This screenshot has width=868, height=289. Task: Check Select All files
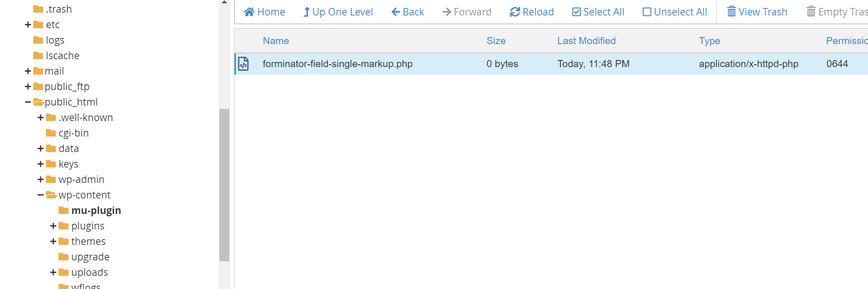(x=598, y=12)
